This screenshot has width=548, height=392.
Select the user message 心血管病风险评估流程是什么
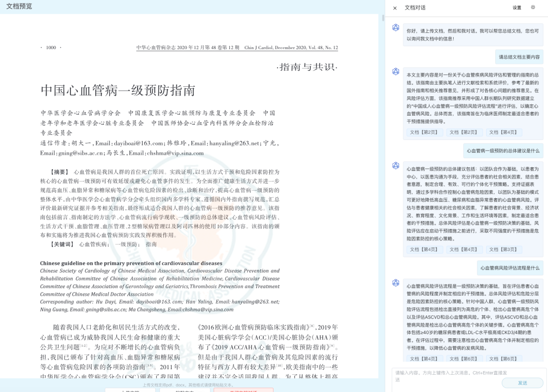pyautogui.click(x=510, y=268)
